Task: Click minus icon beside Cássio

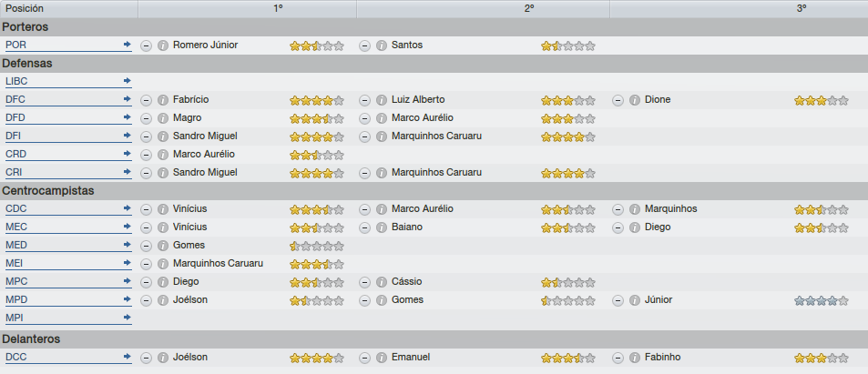Action: 365,282
